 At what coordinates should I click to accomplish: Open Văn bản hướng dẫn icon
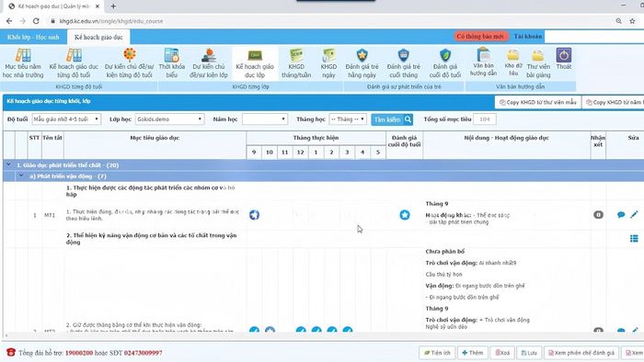click(483, 54)
